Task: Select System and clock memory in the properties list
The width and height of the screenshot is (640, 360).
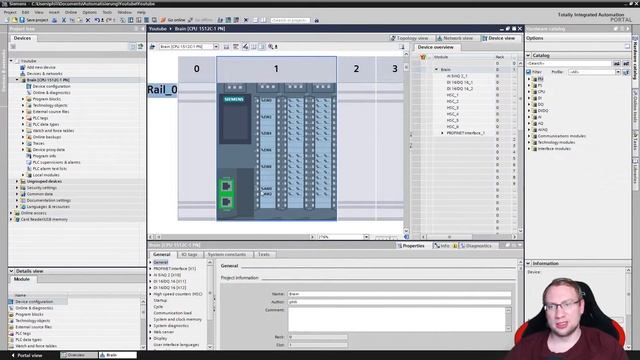Action: (177, 319)
